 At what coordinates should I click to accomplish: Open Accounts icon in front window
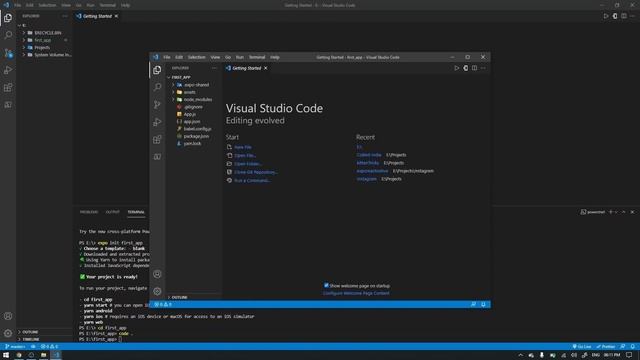point(157,274)
